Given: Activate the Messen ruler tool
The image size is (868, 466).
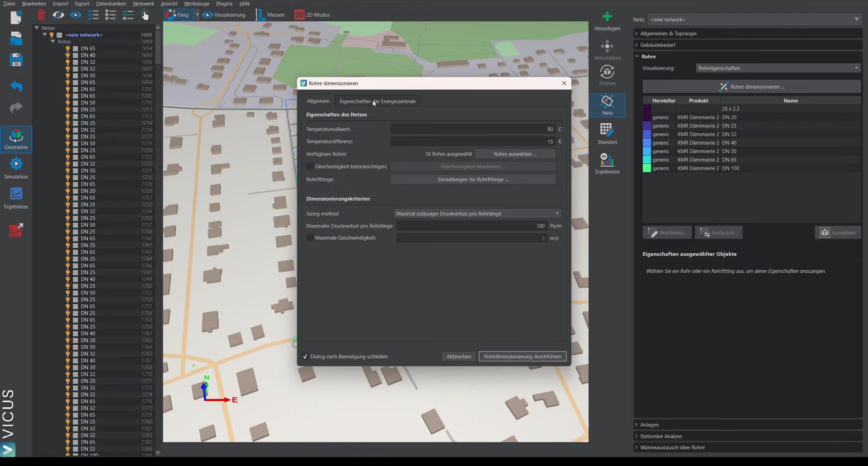Looking at the screenshot, I should tap(270, 15).
